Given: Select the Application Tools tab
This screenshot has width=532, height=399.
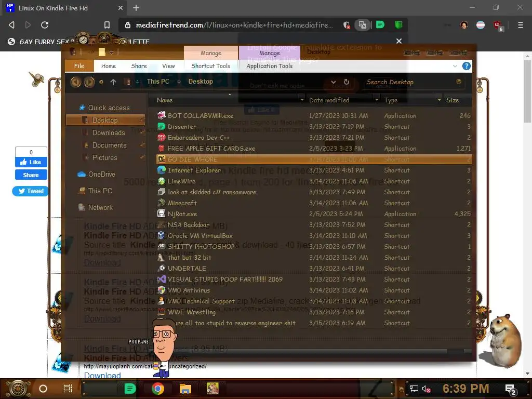Looking at the screenshot, I should point(270,66).
